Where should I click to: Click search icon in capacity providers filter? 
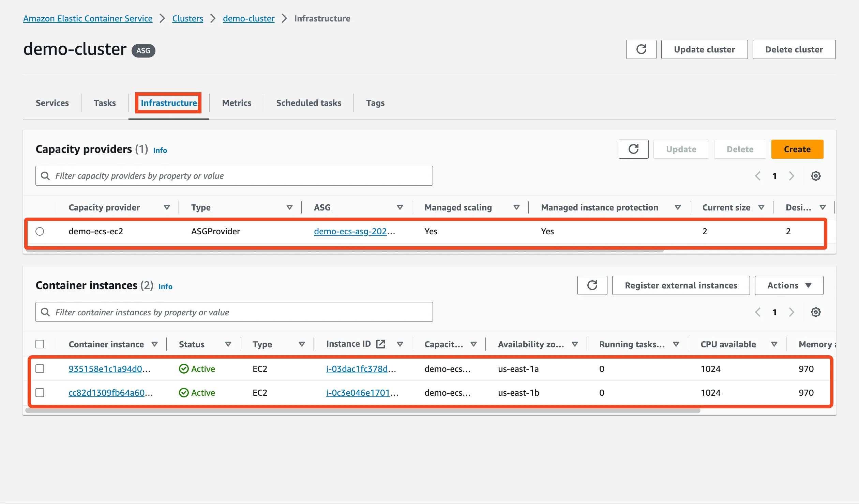pyautogui.click(x=45, y=176)
